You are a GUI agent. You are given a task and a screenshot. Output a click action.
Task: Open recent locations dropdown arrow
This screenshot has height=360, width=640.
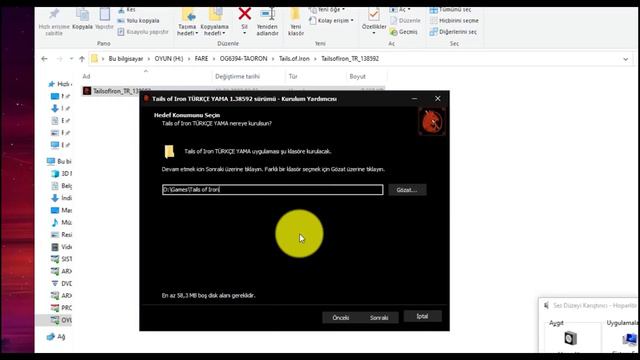(71, 59)
